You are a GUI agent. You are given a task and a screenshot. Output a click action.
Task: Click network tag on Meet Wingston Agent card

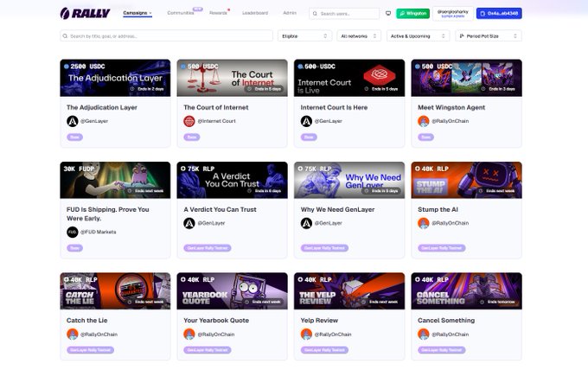[x=425, y=137]
